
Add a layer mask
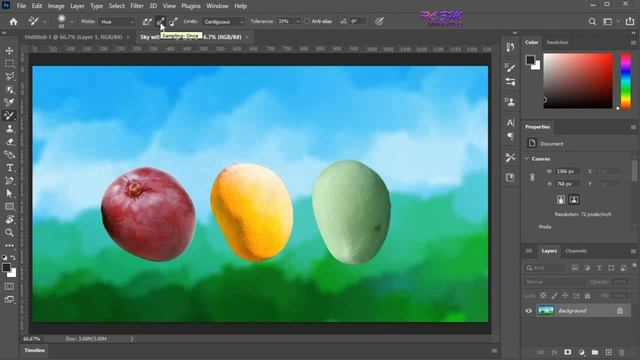click(x=567, y=352)
